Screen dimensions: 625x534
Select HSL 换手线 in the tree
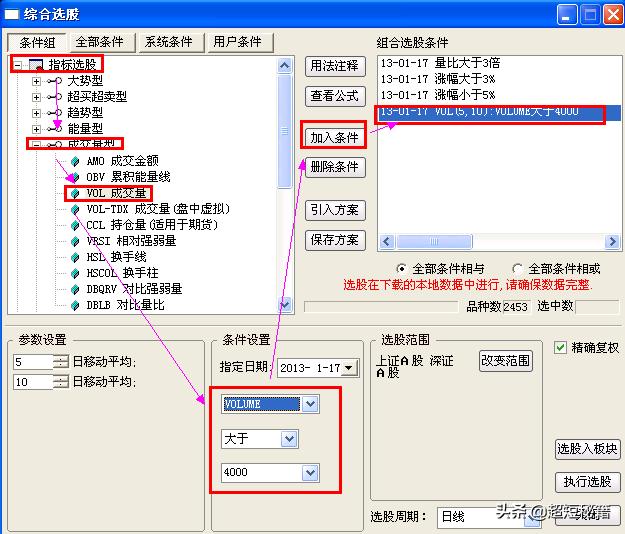(x=116, y=257)
